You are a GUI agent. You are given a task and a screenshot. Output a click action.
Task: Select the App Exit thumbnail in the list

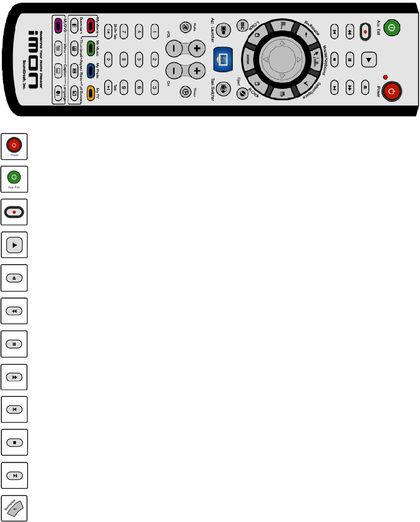[14, 179]
